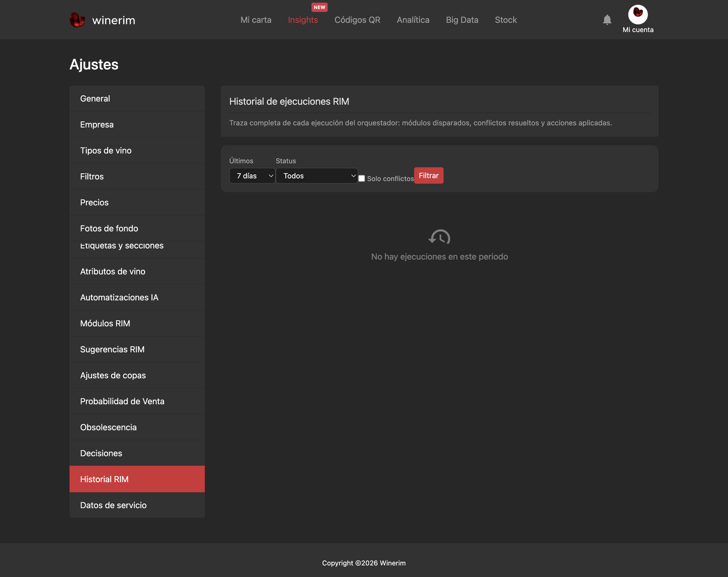Open the Stock page
The image size is (728, 577).
[x=506, y=20]
